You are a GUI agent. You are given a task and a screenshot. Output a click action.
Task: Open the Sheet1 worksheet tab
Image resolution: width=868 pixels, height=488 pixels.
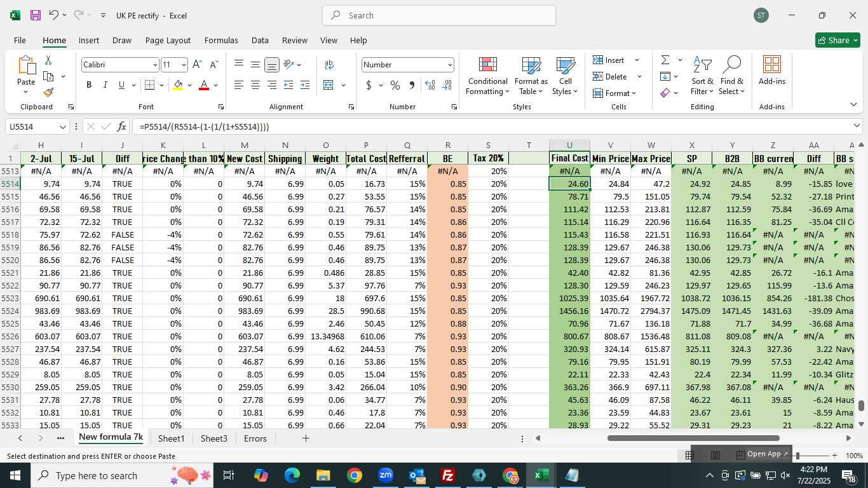click(171, 438)
